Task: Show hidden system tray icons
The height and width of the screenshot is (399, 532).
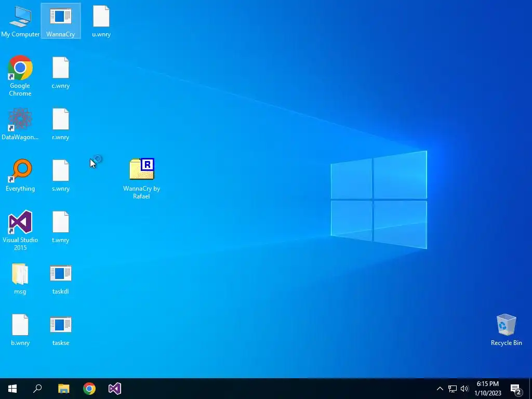Action: (440, 389)
